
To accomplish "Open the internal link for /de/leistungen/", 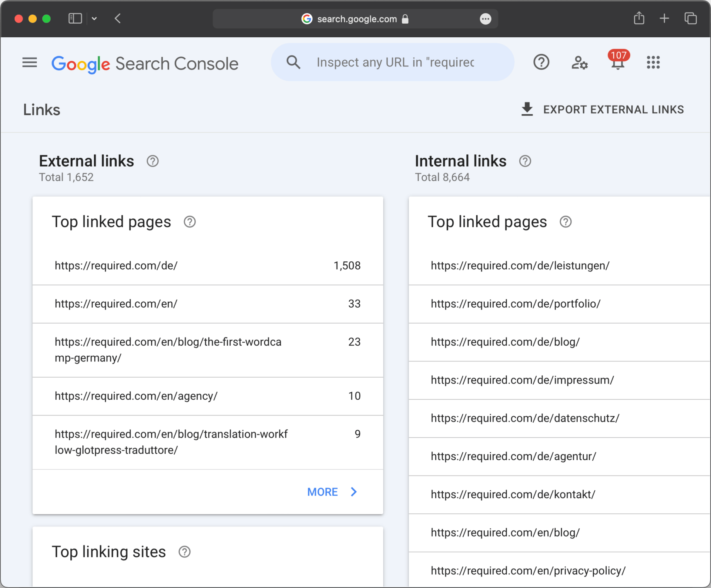I will (x=520, y=266).
